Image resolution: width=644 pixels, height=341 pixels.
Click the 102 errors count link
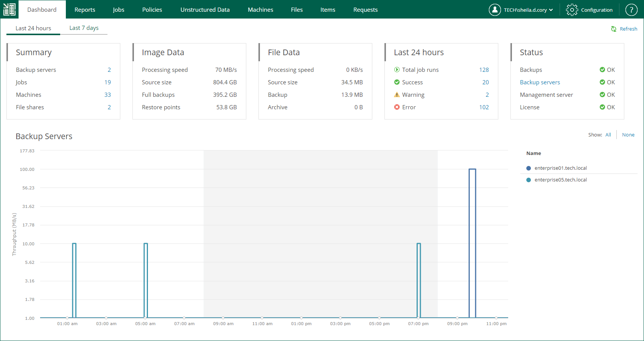(x=484, y=107)
